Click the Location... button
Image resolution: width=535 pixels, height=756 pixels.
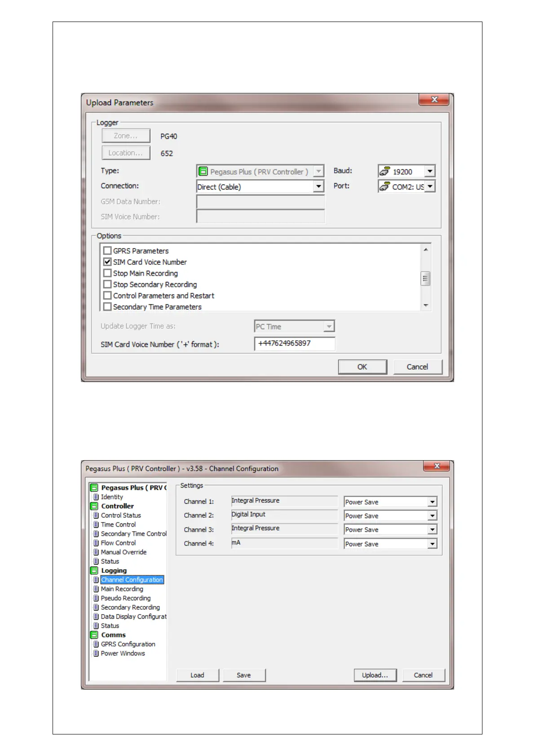tap(126, 153)
